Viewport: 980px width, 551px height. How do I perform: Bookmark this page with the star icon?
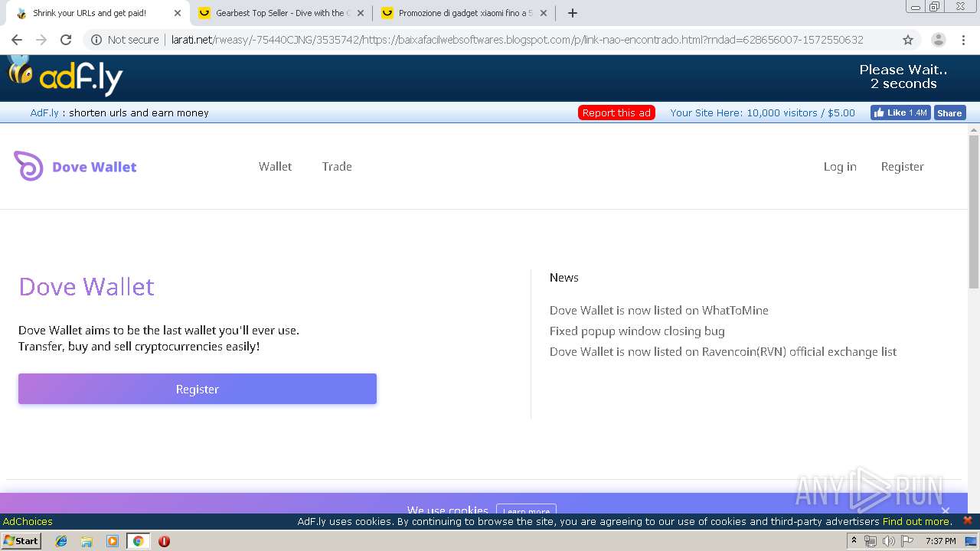pyautogui.click(x=908, y=40)
